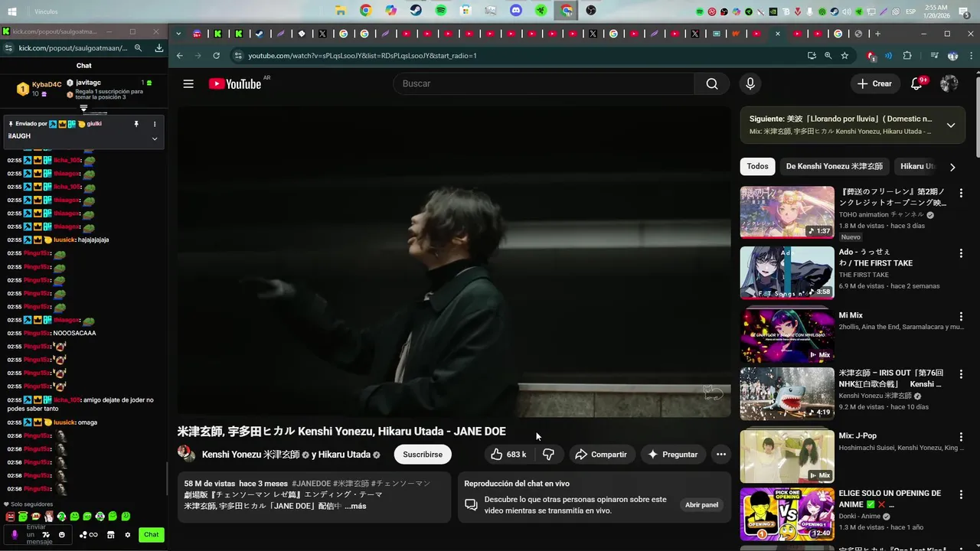Show next filter chips with arrow
This screenshot has height=551, width=980.
click(952, 167)
